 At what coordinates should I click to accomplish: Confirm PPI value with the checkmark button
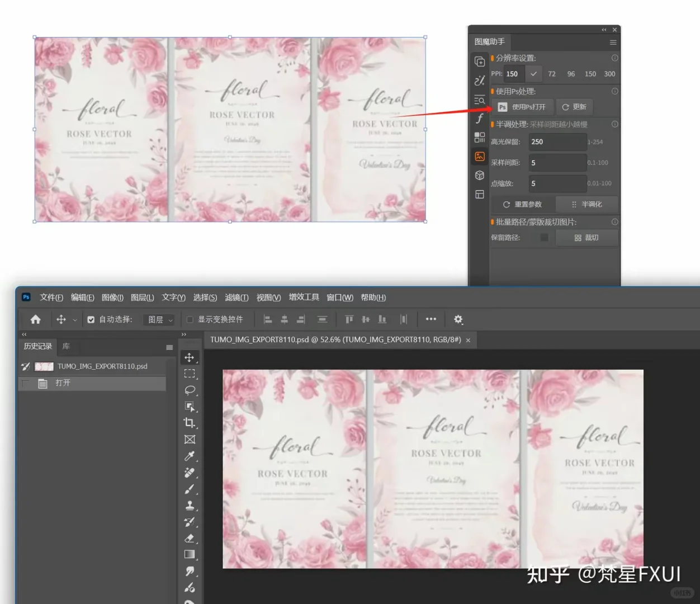click(x=534, y=74)
